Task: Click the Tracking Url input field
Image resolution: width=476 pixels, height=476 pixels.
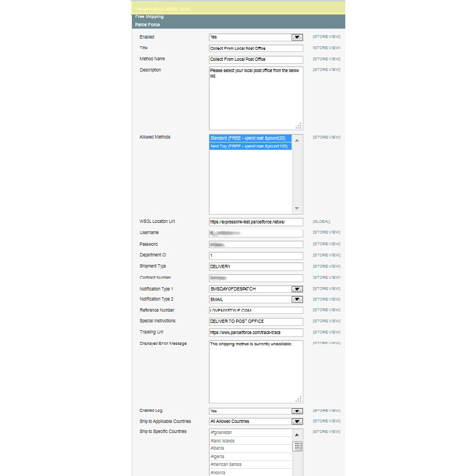Action: 256,333
